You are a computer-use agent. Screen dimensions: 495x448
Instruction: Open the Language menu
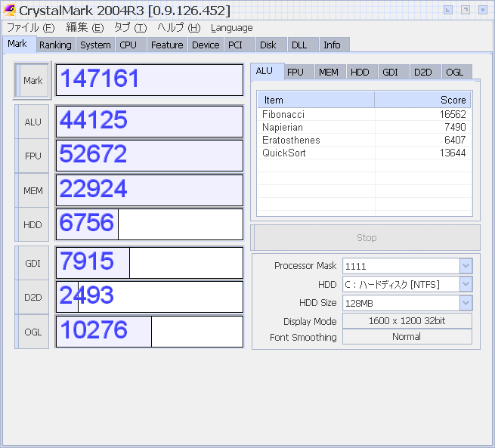pyautogui.click(x=232, y=28)
